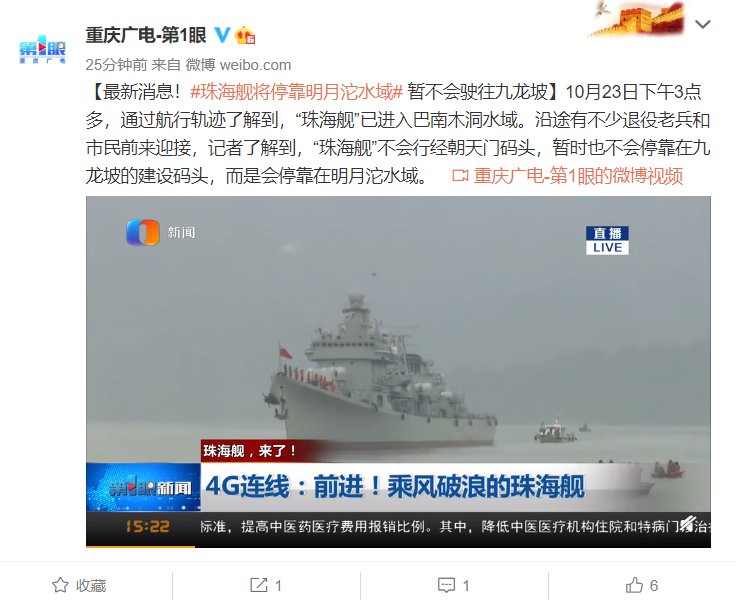Like the post with thumbs-up icon
Image resolution: width=736 pixels, height=605 pixels.
pos(634,585)
